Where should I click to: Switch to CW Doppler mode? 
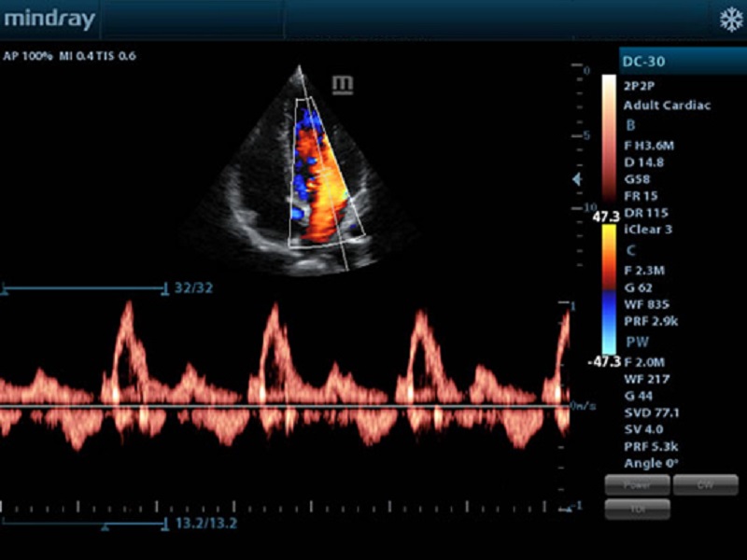pos(705,484)
